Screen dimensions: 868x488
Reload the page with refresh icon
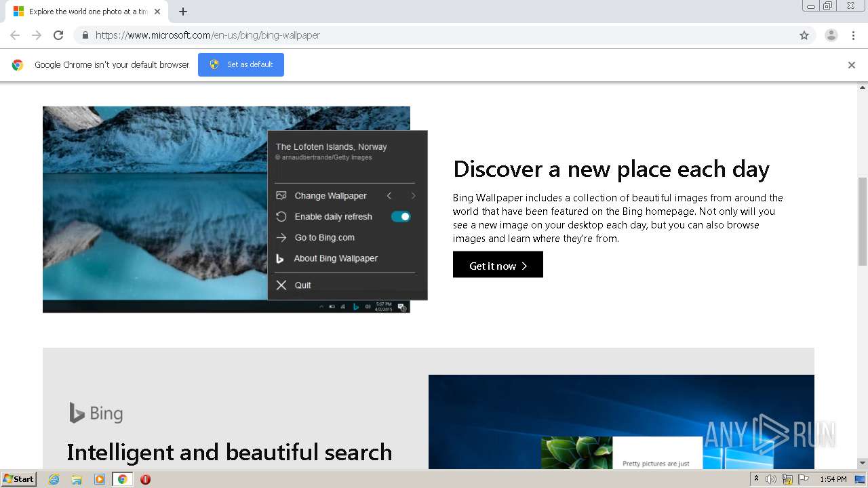[x=58, y=35]
